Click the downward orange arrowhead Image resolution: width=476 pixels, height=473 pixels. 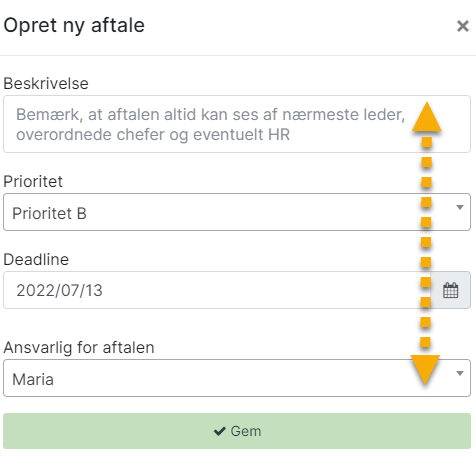click(425, 370)
